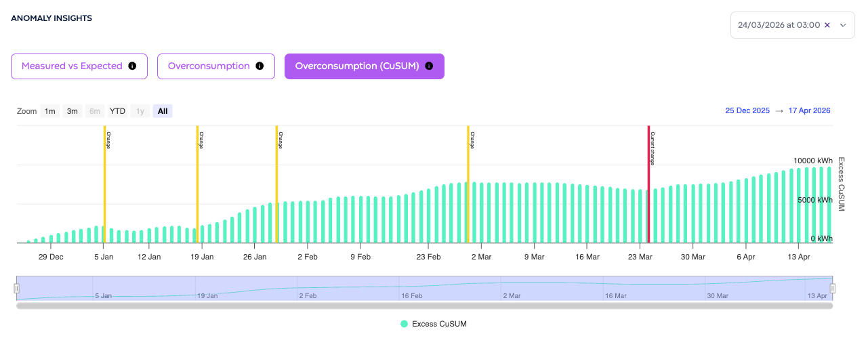The width and height of the screenshot is (868, 355).
Task: Switch to Measured vs Expected tab
Action: (x=79, y=66)
